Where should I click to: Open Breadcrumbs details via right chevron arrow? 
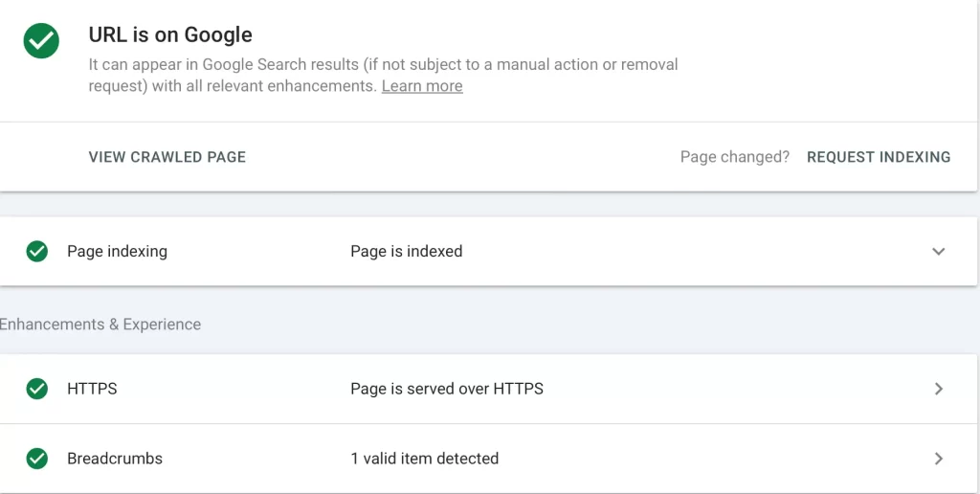(x=938, y=459)
